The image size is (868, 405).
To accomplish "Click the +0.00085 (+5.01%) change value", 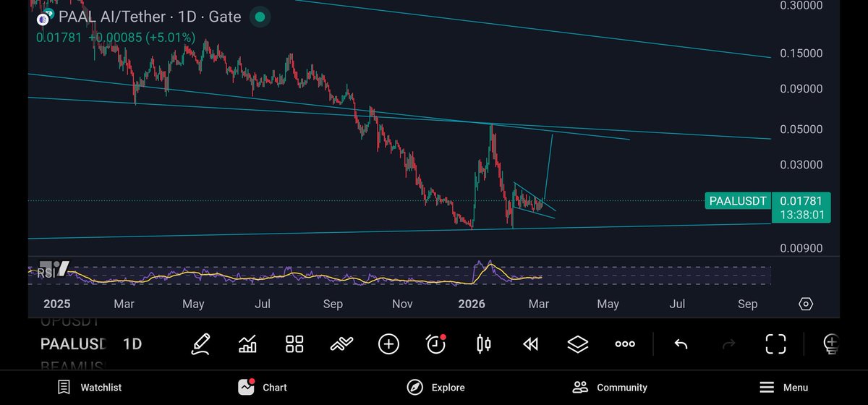I will (x=142, y=37).
